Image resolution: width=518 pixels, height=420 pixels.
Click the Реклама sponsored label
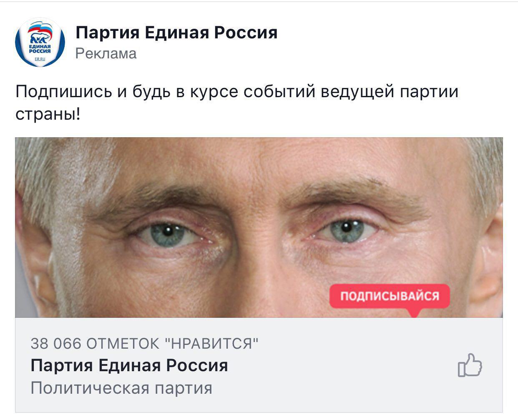(x=106, y=53)
